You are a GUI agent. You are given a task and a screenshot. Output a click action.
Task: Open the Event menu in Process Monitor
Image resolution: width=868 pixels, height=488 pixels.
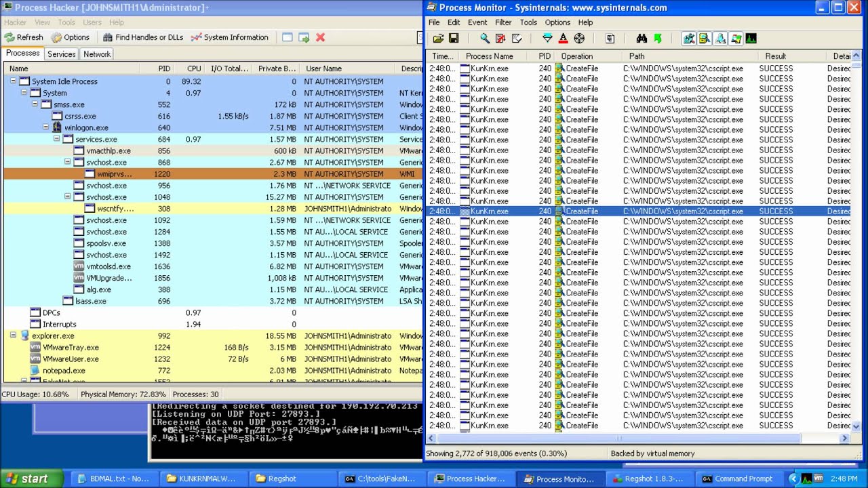point(477,22)
